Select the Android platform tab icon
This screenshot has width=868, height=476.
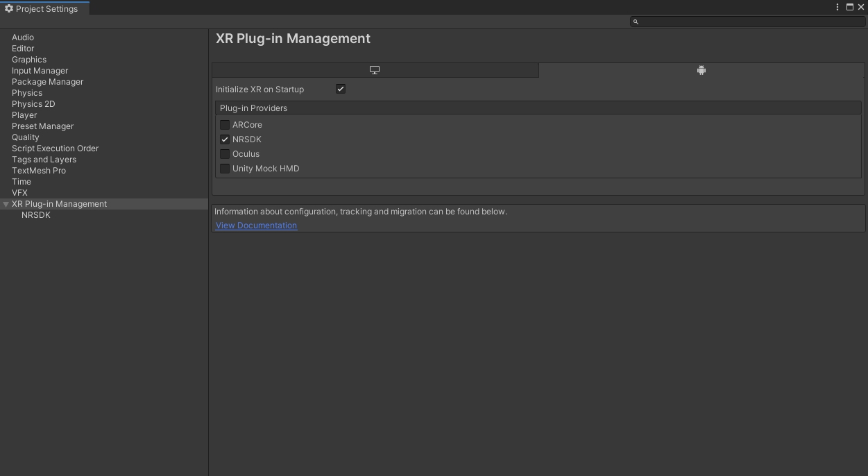(x=701, y=70)
